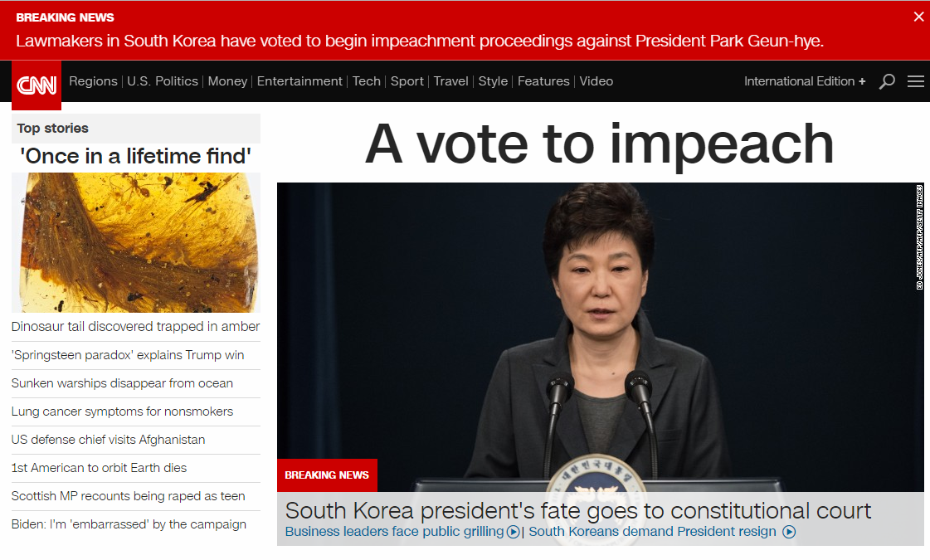Open 'Business leaders face public grilling' link
The image size is (930, 560).
[394, 532]
